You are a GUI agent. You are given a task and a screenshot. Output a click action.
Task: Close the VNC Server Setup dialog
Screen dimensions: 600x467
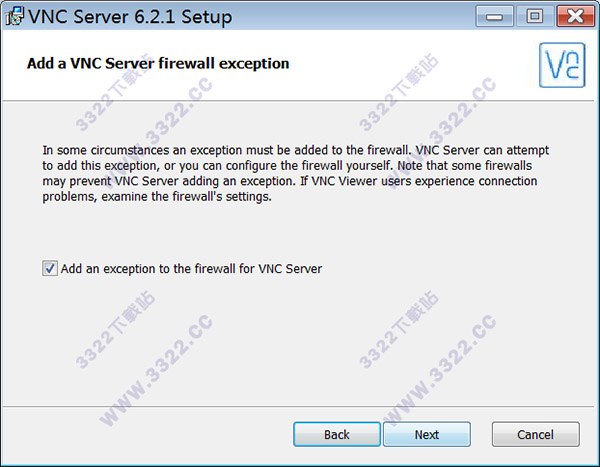(570, 16)
